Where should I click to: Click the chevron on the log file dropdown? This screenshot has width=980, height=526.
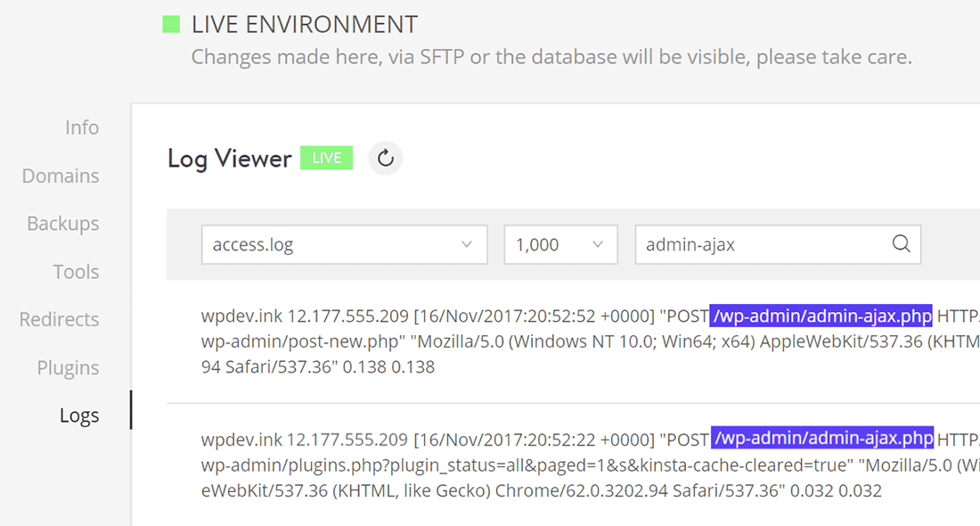(466, 243)
